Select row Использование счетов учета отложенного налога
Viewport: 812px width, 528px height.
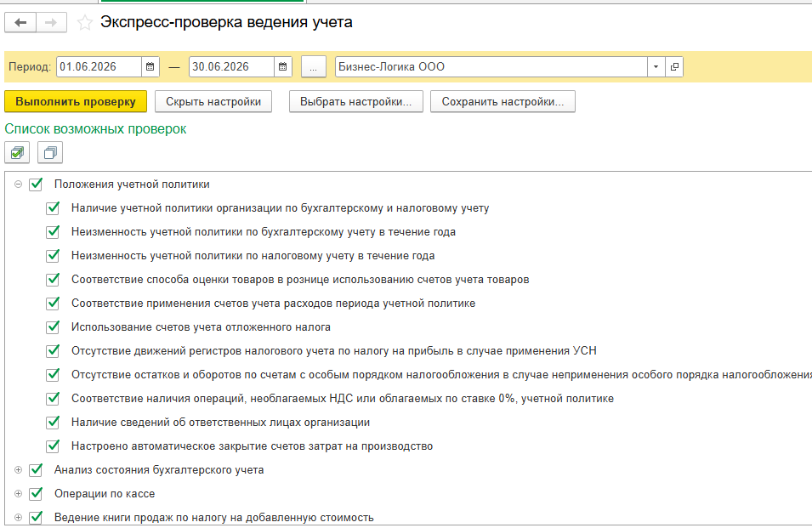[x=201, y=327]
